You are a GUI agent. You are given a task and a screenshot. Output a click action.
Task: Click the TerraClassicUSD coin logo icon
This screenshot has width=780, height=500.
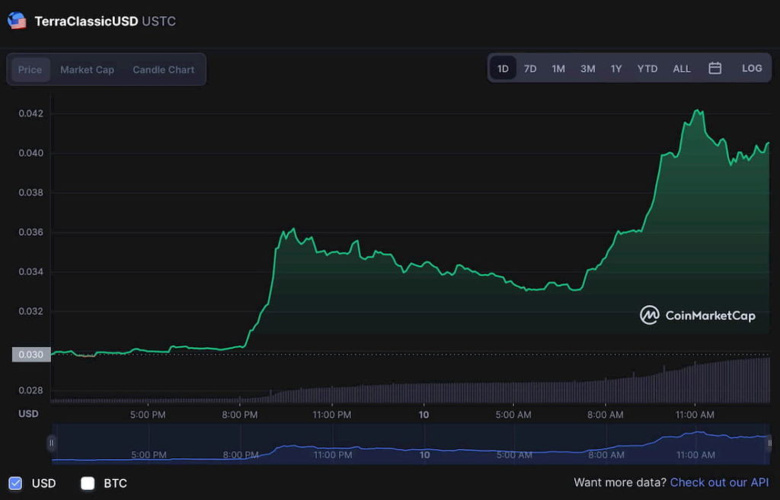coord(17,20)
